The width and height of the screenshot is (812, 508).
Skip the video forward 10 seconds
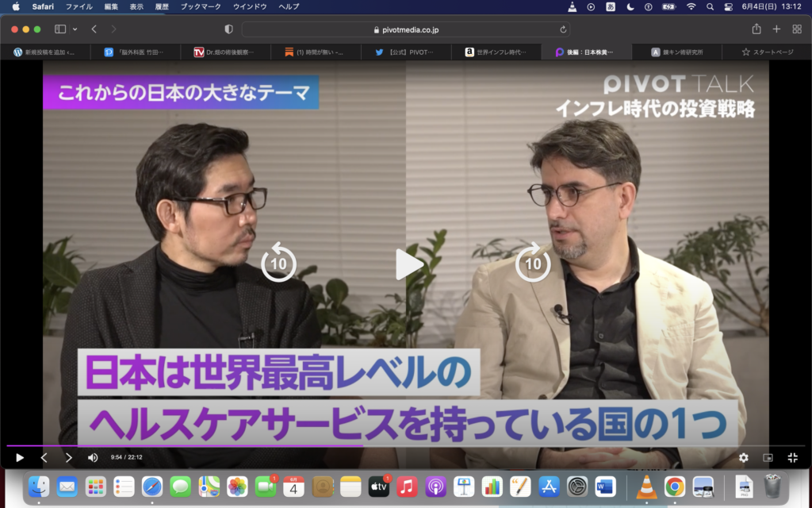click(534, 262)
